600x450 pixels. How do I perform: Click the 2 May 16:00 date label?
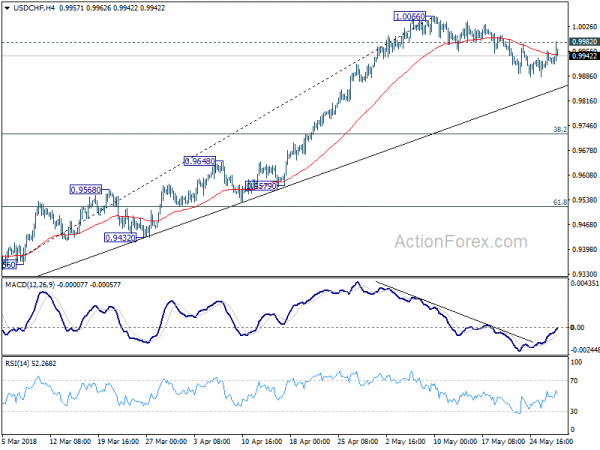tap(406, 442)
